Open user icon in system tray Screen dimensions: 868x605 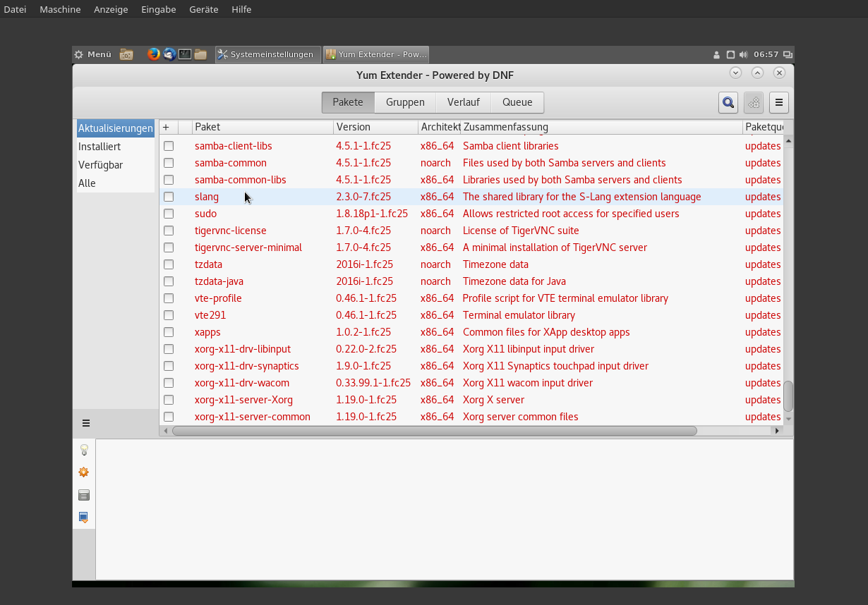point(717,54)
